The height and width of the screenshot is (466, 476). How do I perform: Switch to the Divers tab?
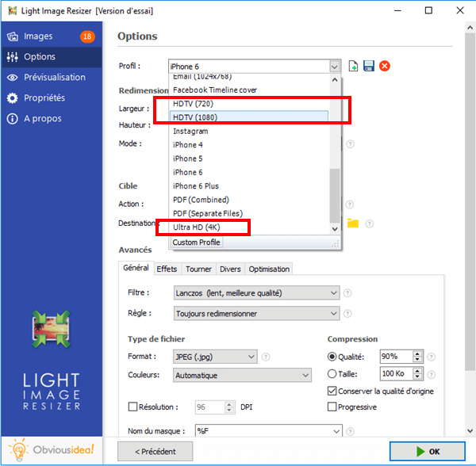(230, 269)
